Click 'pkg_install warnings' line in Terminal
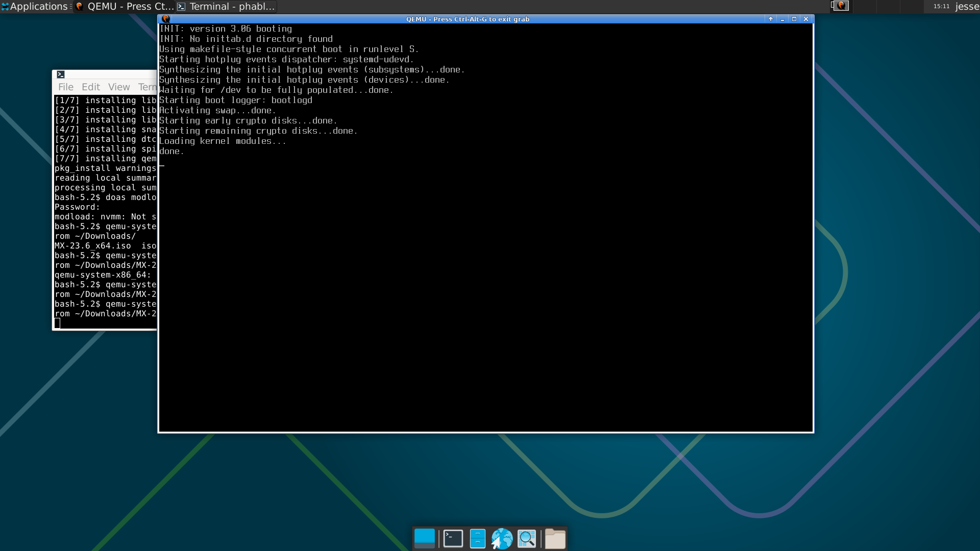Image resolution: width=980 pixels, height=551 pixels. [105, 168]
